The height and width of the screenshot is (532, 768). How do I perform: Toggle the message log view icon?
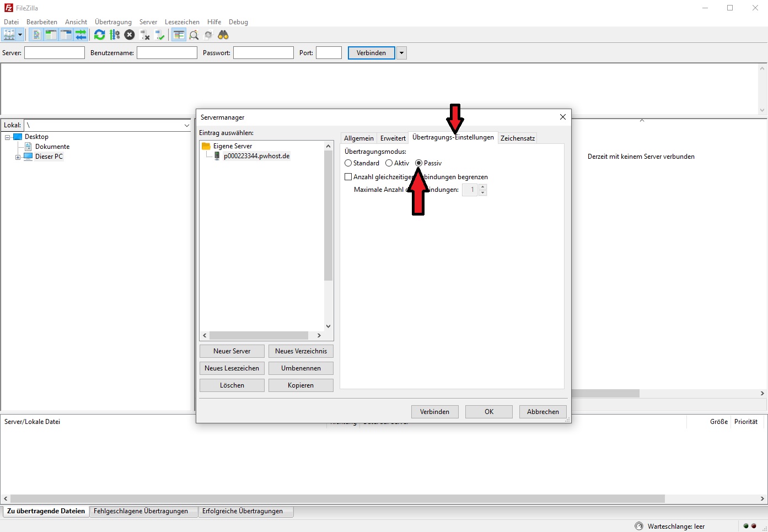pyautogui.click(x=36, y=35)
